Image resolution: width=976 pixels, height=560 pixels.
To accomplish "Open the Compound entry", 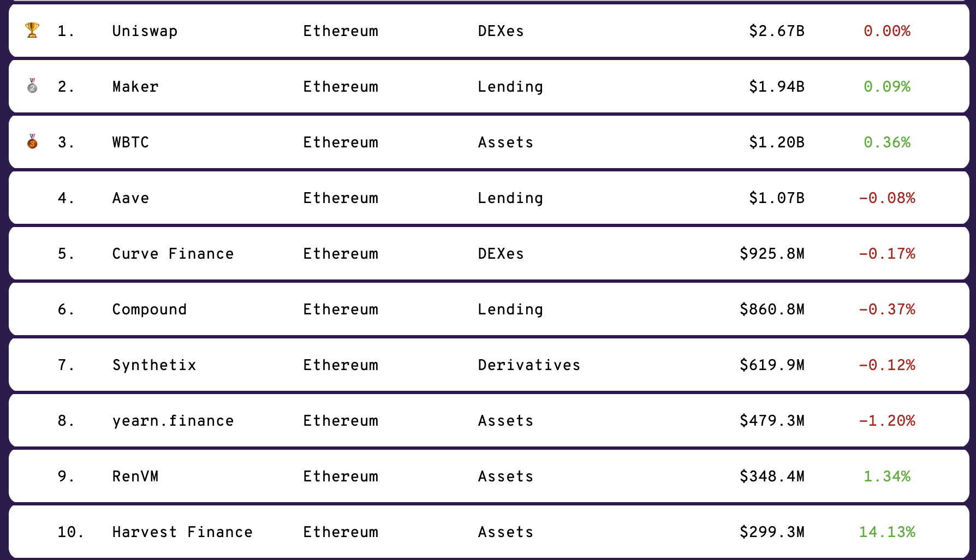I will [x=150, y=309].
